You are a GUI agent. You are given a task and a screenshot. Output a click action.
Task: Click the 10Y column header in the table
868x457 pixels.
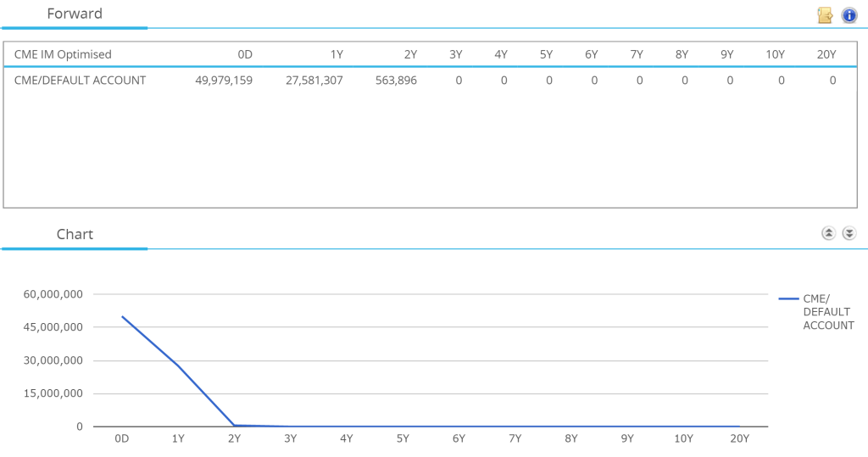coord(775,54)
